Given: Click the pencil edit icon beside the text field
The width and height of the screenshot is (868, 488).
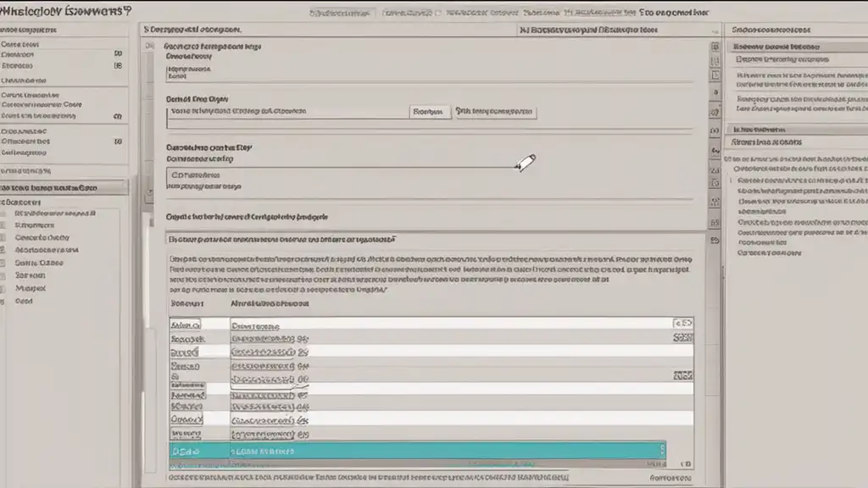Looking at the screenshot, I should coord(525,163).
